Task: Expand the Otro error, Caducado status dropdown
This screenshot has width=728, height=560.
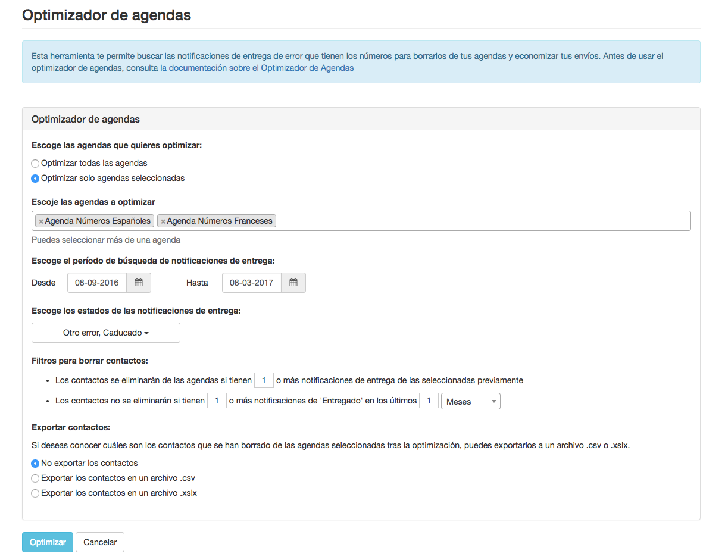Action: [x=106, y=333]
